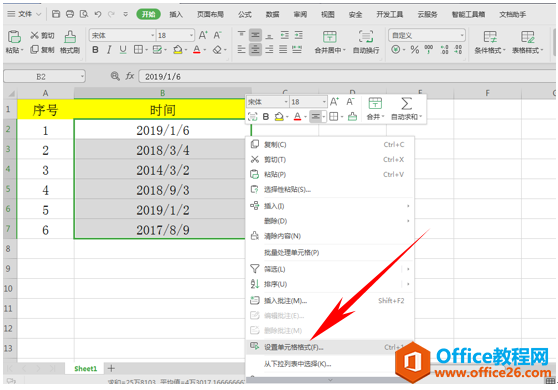Switch to the 插入 ribbon tab
Image resolution: width=558 pixels, height=390 pixels.
(x=176, y=14)
